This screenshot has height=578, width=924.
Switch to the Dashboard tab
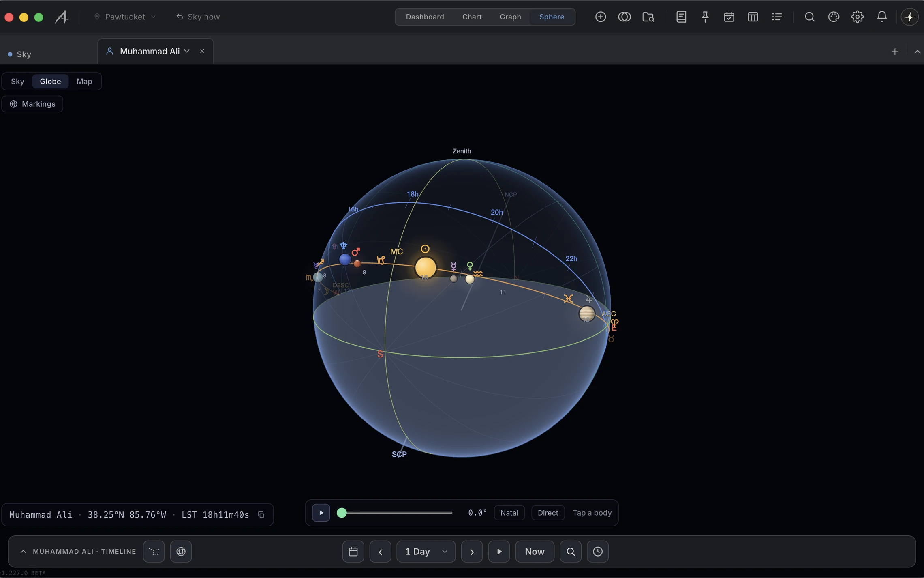pos(425,17)
